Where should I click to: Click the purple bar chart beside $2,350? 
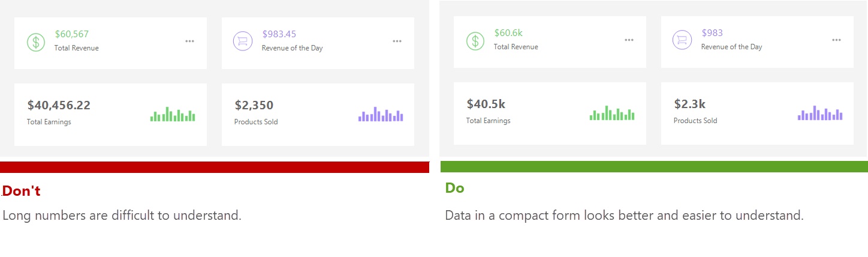pyautogui.click(x=381, y=114)
